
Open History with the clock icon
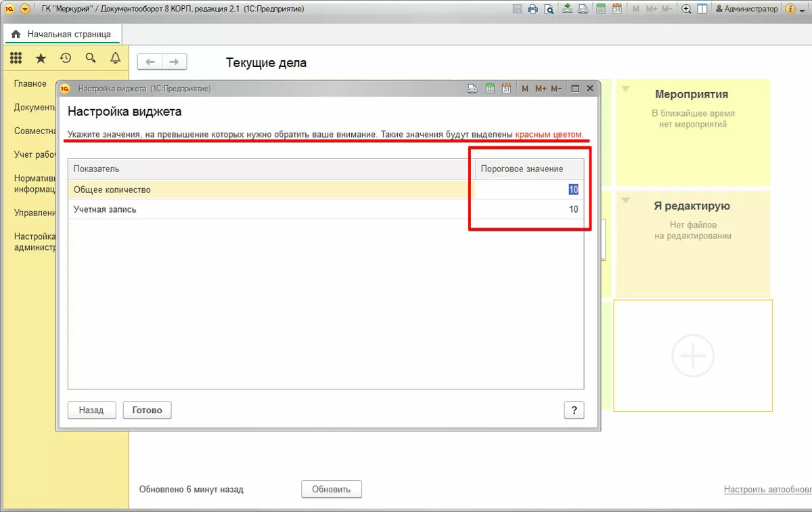66,58
